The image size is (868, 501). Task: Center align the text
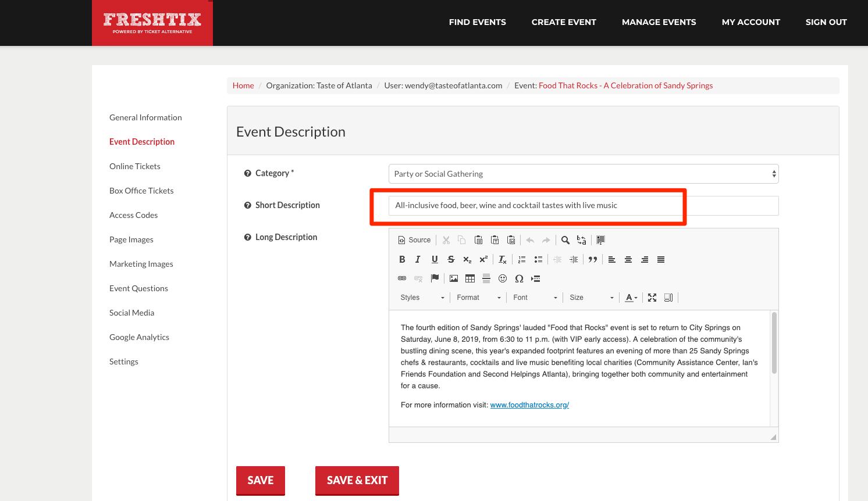[x=628, y=259]
